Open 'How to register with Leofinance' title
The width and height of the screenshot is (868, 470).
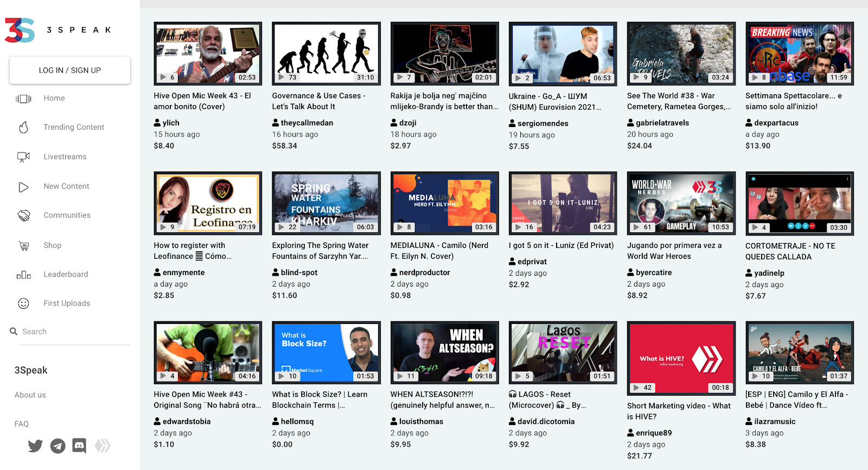193,251
